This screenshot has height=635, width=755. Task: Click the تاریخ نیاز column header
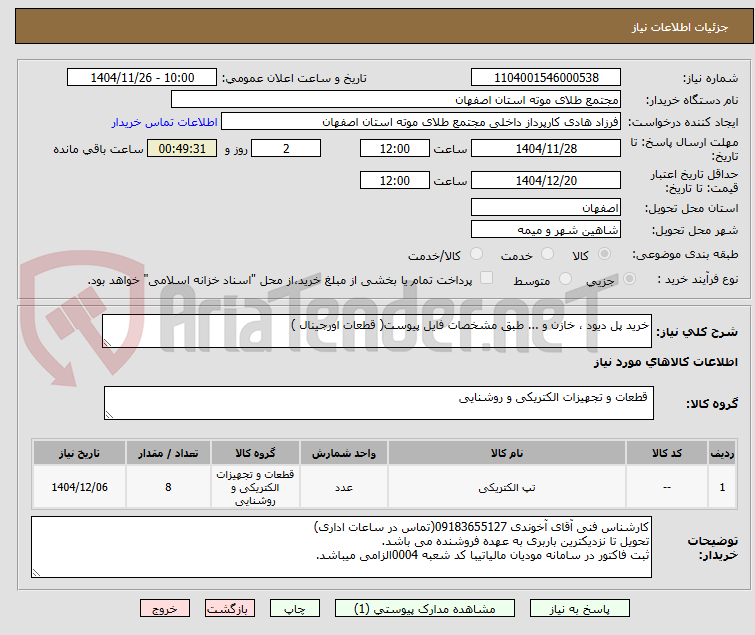[79, 453]
